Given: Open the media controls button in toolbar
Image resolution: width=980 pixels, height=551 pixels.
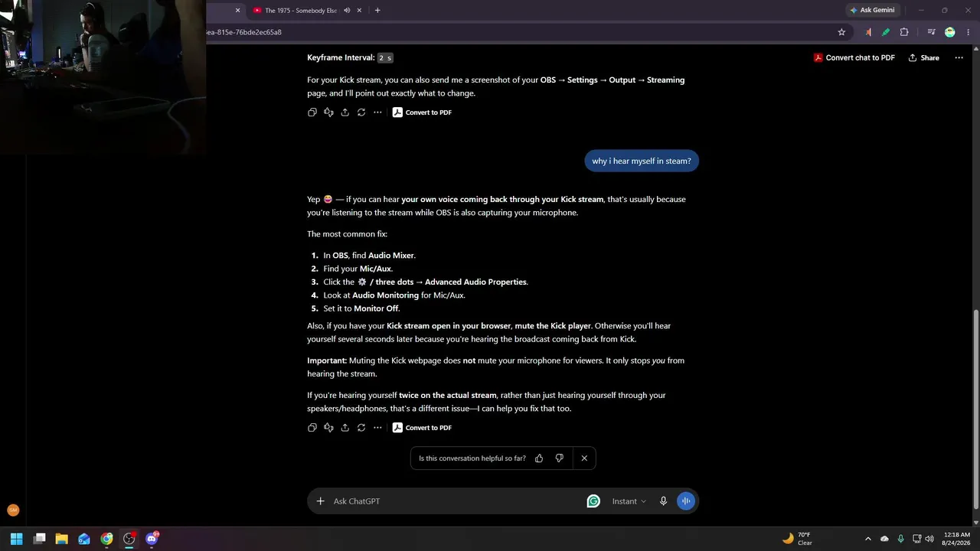Looking at the screenshot, I should click(x=931, y=32).
